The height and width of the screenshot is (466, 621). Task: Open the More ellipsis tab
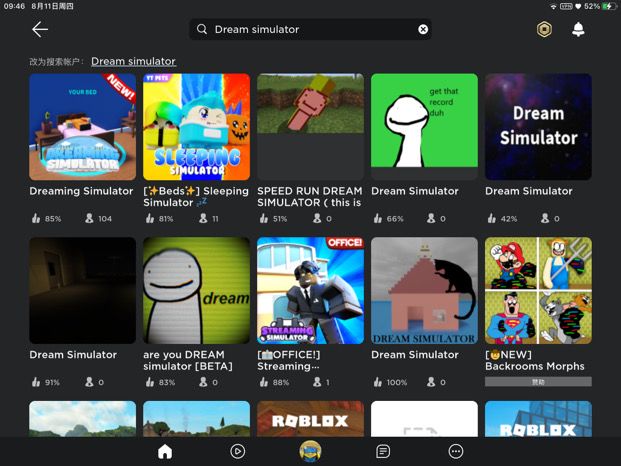(456, 451)
